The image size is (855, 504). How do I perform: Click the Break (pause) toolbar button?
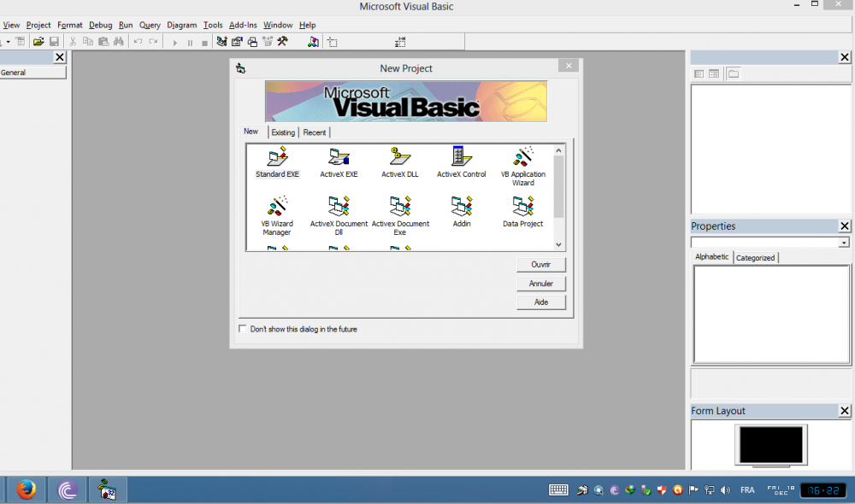click(190, 43)
